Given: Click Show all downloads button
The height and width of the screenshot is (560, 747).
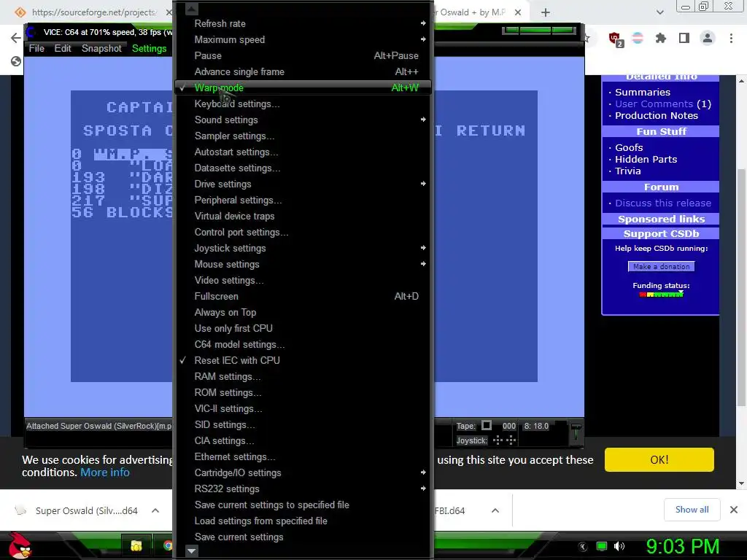Looking at the screenshot, I should coord(692,510).
